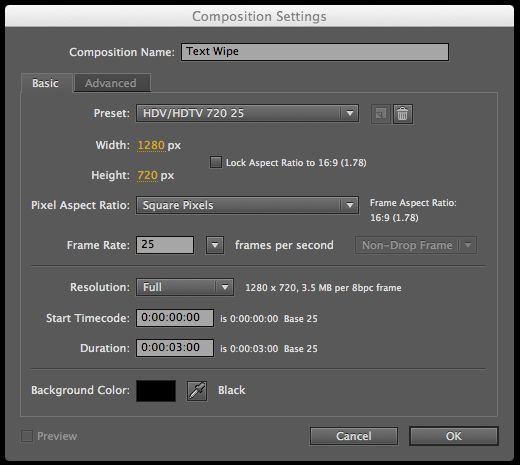
Task: Open the Non-Drop Frame dropdown
Action: [x=416, y=245]
